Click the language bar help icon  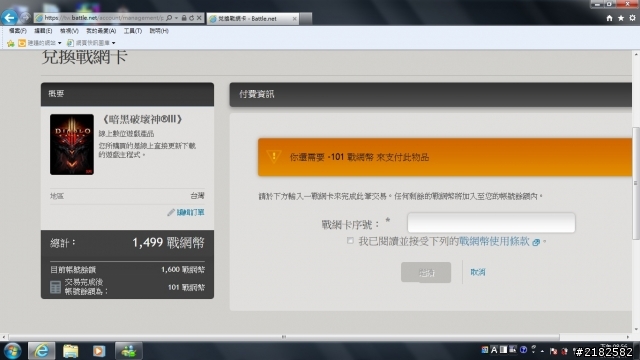click(523, 350)
